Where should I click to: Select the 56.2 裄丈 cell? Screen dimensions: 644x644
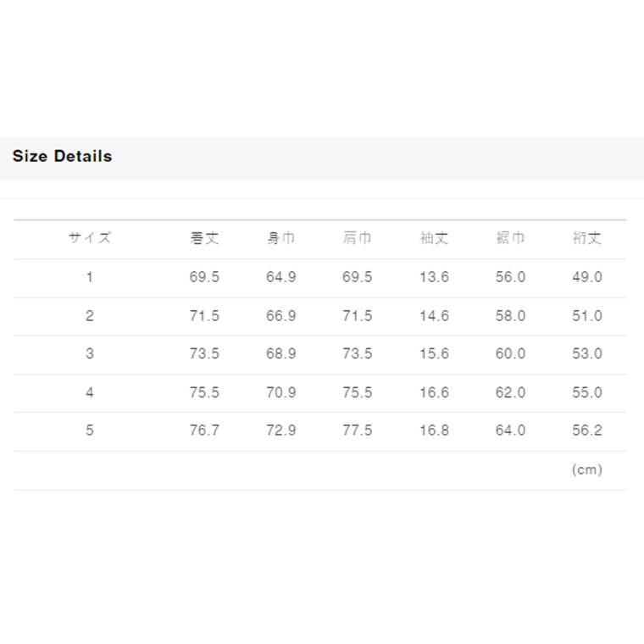pyautogui.click(x=586, y=430)
